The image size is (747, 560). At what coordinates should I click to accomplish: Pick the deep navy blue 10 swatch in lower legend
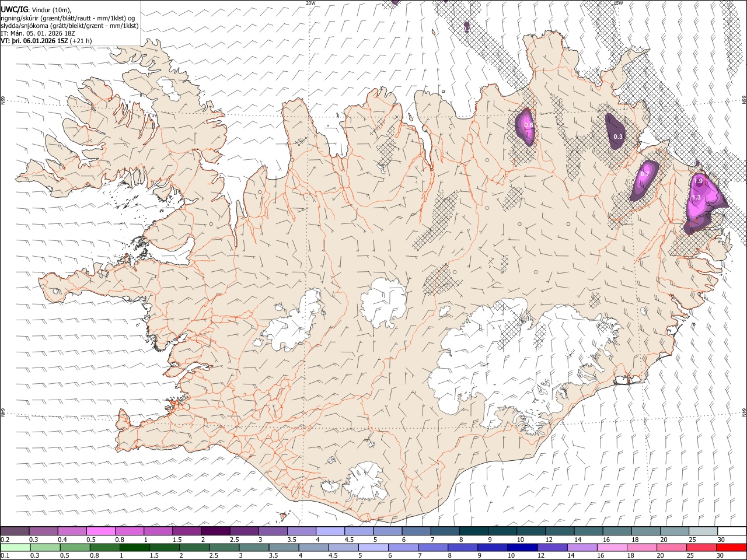coord(522,547)
